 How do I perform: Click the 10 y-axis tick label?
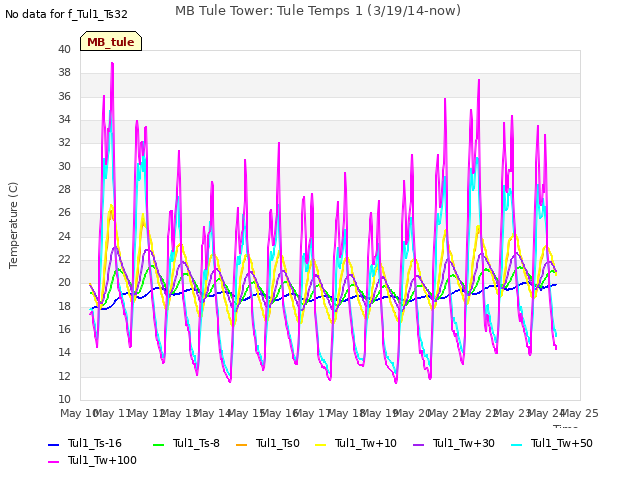64,399
